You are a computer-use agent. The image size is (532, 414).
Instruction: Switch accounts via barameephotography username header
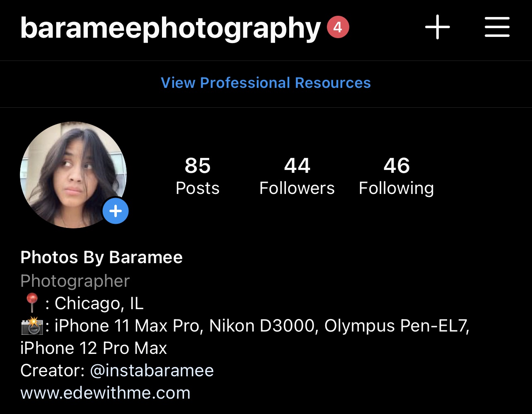coord(171,28)
